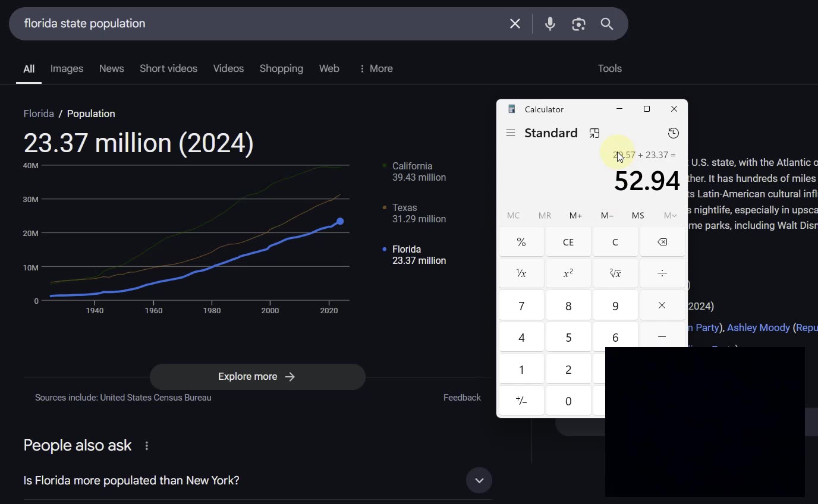Click Florida's 2024 data point on chart
818x504 pixels.
(340, 222)
